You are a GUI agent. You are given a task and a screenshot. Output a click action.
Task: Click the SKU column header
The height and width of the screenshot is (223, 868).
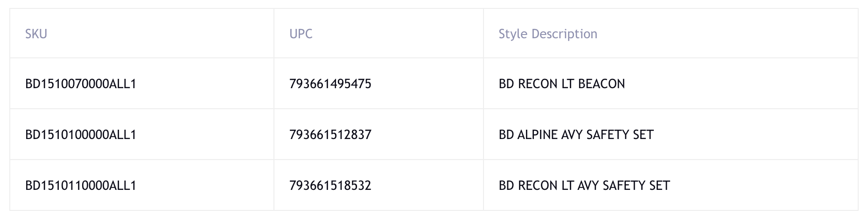pos(36,34)
